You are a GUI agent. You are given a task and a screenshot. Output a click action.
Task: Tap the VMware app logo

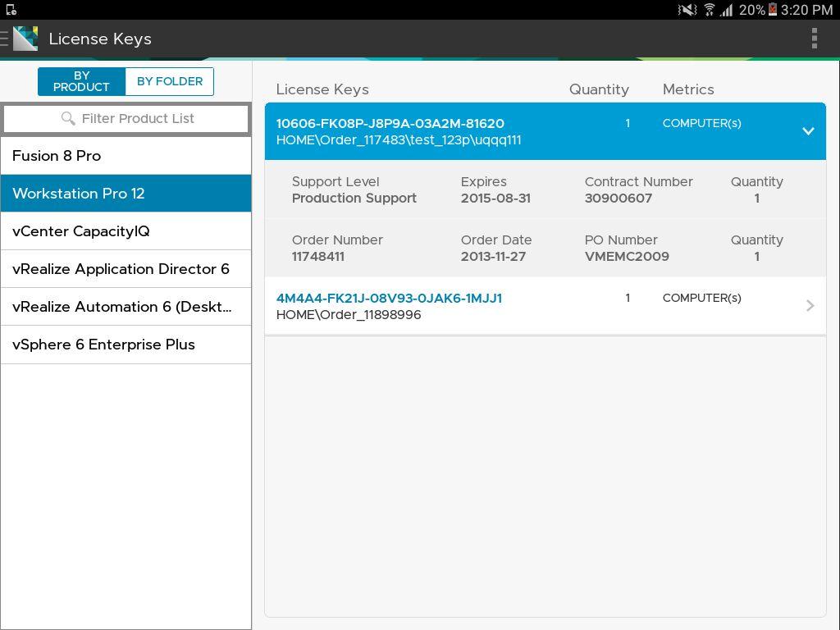(x=25, y=39)
